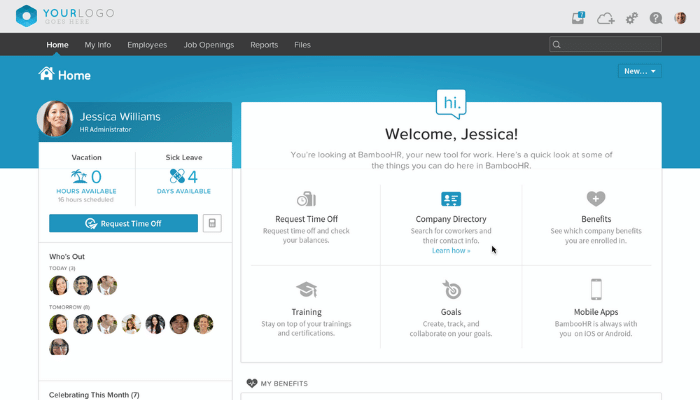Open the user avatar in the header
This screenshot has width=700, height=400.
[680, 18]
